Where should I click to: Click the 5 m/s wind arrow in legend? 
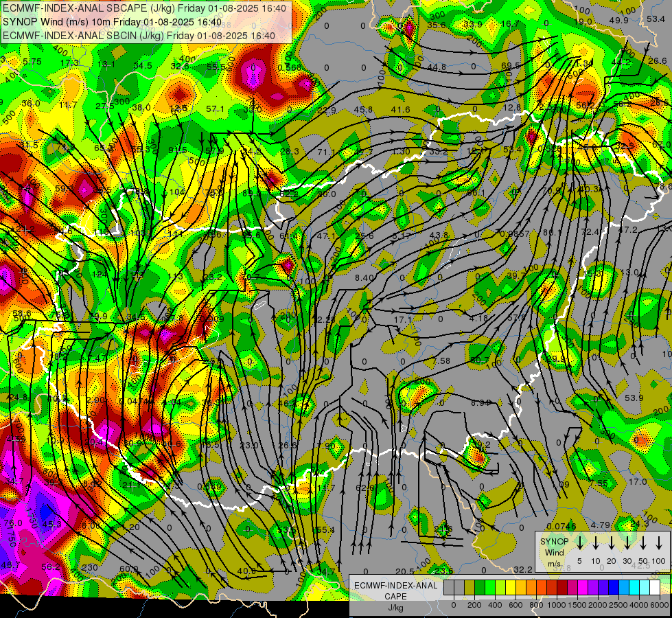[579, 542]
